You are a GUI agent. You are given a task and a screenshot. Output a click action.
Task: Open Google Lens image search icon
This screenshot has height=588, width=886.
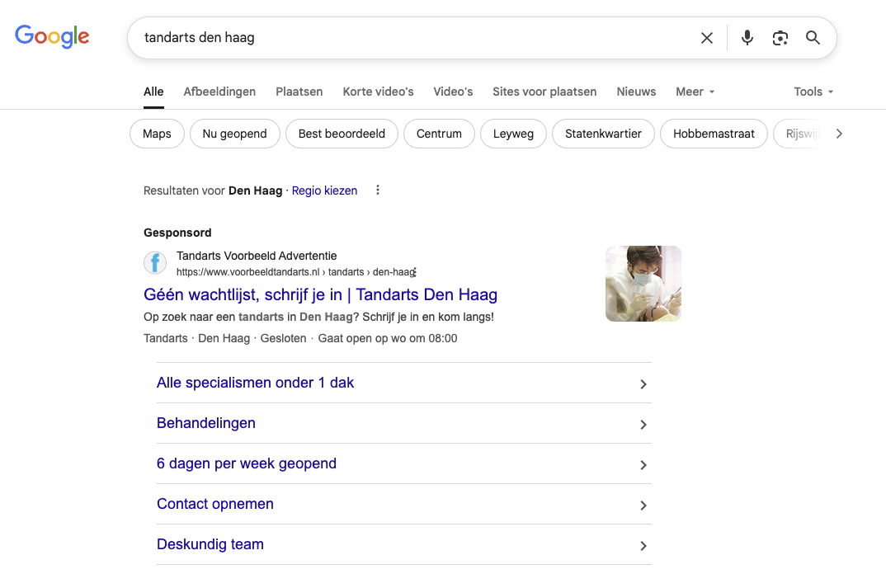click(780, 38)
